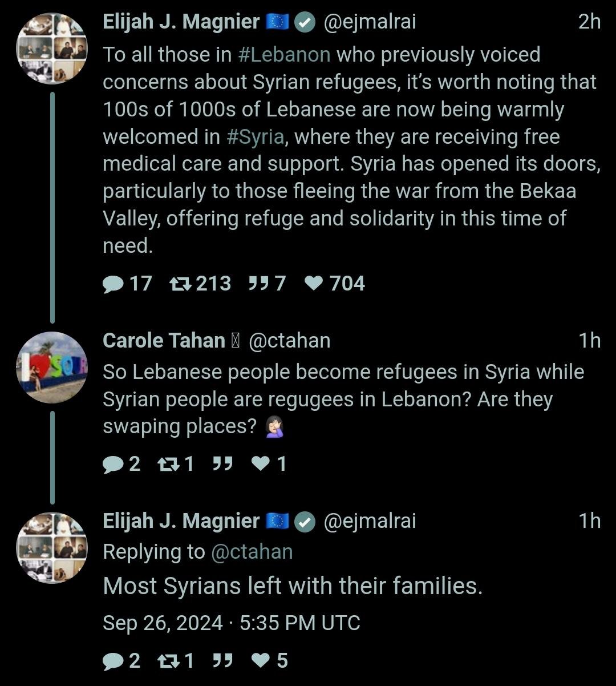Open Carole Tahan's profile picture
This screenshot has height=686, width=616.
coord(51,368)
